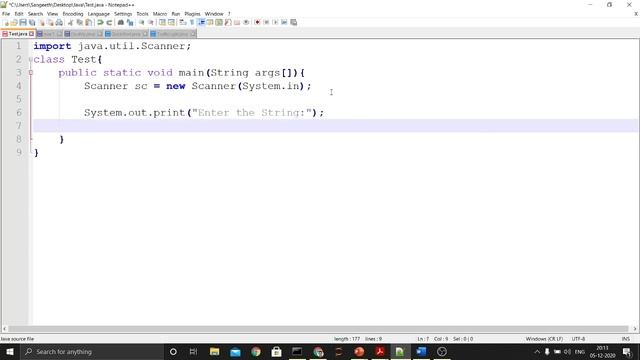Viewport: 640px width, 360px height.
Task: Open the File menu
Action: coord(6,14)
